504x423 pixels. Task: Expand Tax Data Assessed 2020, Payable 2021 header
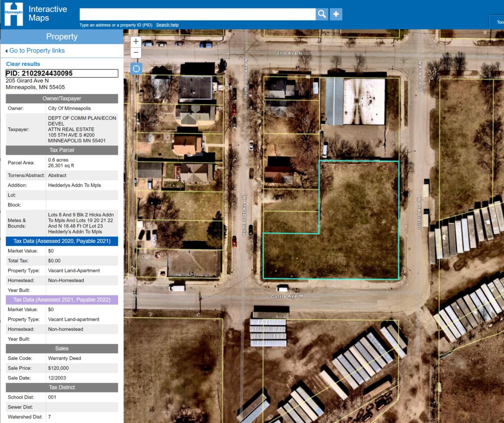[62, 241]
